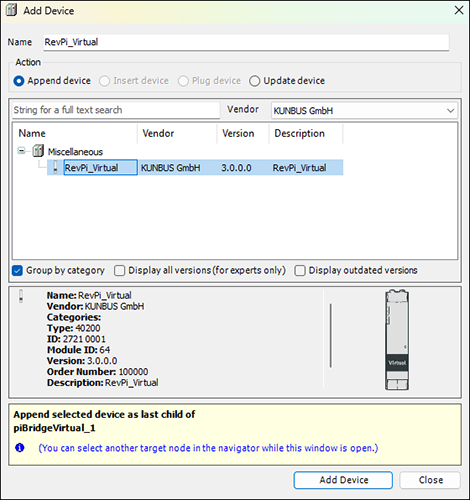Image resolution: width=470 pixels, height=500 pixels.
Task: Click the piBridgeVirtual_1 target text
Action: tap(54, 428)
